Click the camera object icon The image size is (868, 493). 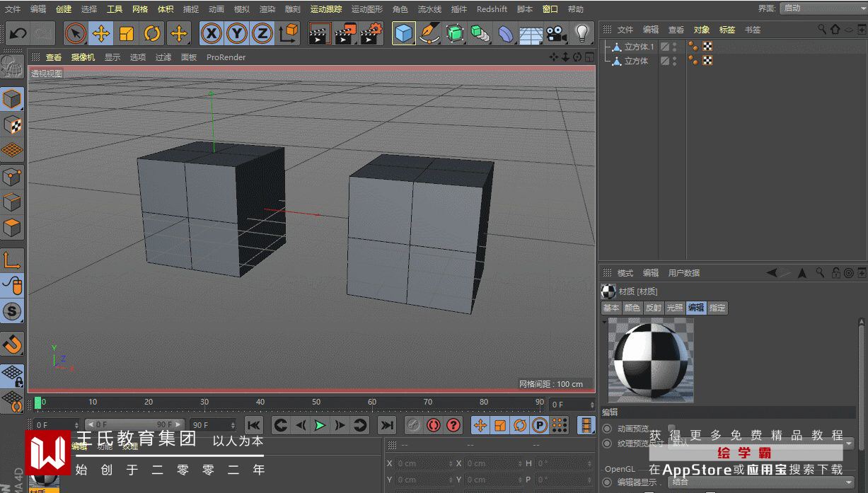pos(557,33)
